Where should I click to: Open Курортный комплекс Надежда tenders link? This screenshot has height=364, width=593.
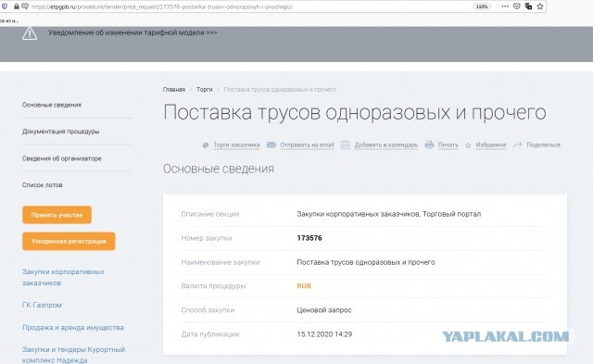point(73,355)
